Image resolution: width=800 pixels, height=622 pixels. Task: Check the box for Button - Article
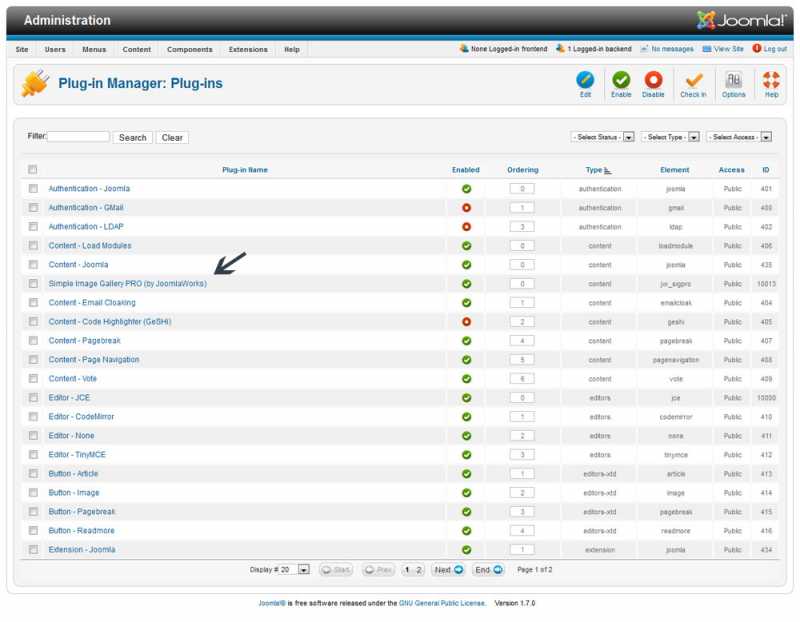33,474
